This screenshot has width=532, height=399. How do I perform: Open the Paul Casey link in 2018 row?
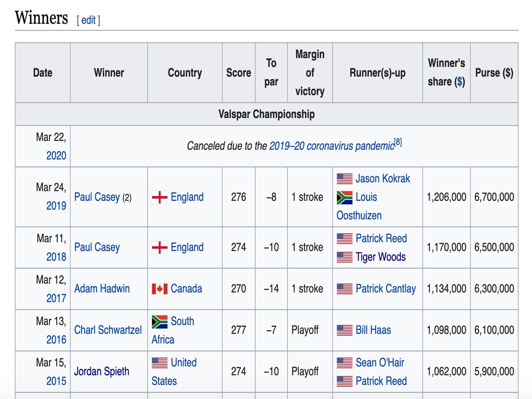click(x=97, y=248)
